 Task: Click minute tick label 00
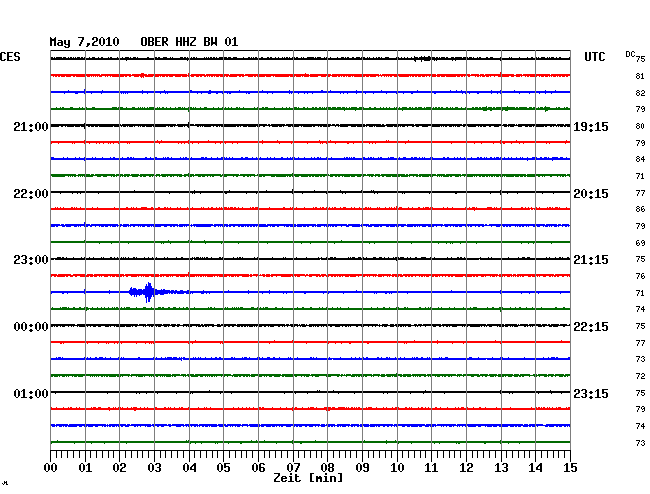(51, 467)
